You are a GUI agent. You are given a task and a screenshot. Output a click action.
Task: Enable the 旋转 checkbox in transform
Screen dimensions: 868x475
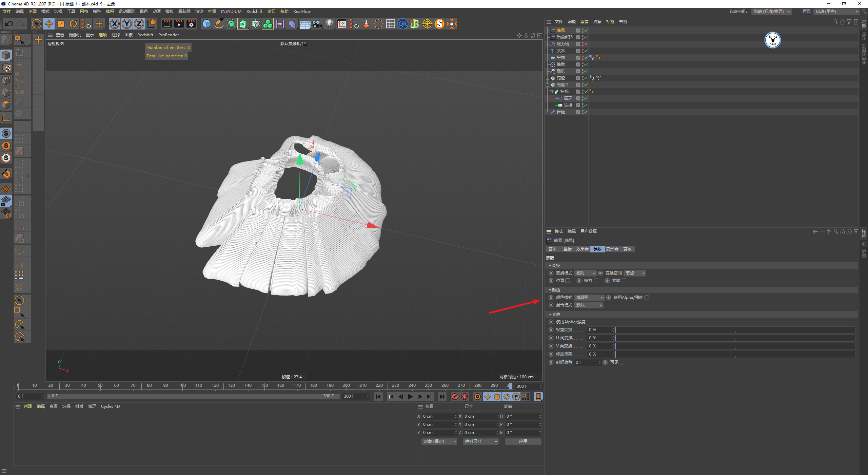[624, 281]
